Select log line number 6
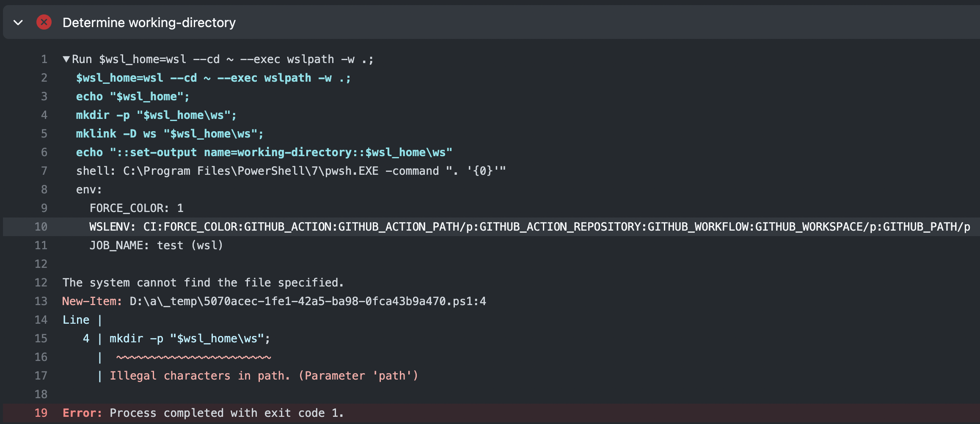 click(44, 152)
